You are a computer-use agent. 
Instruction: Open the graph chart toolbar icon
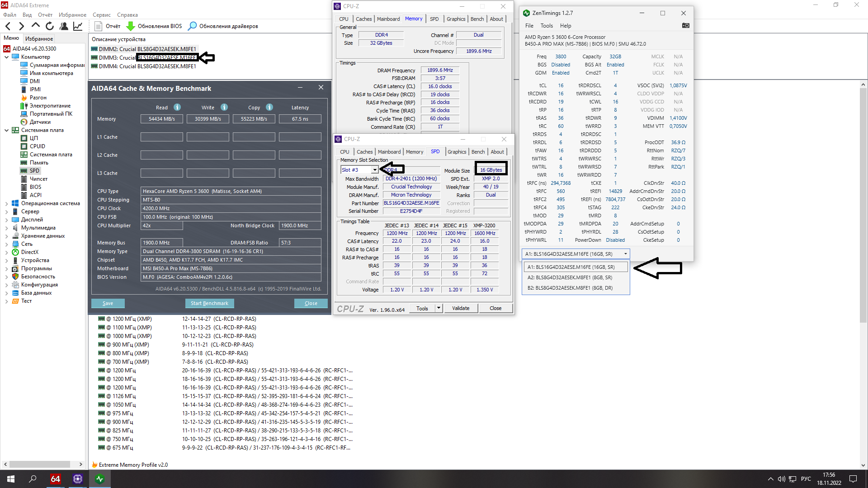78,26
